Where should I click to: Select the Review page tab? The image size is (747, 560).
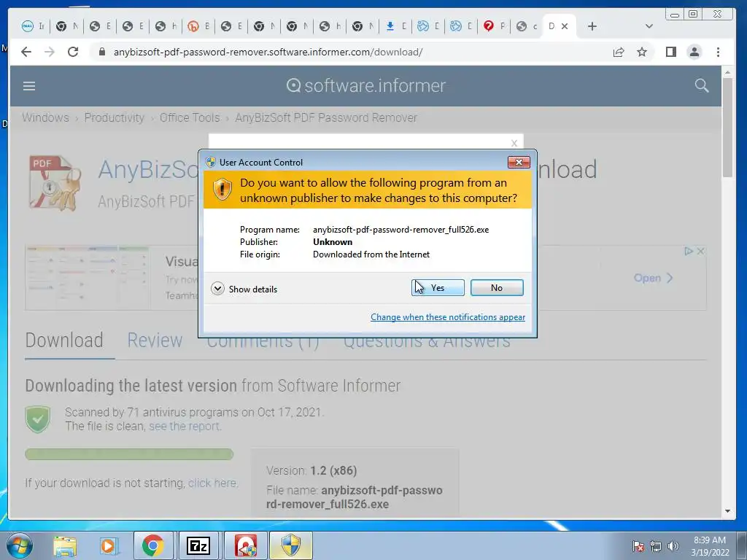pyautogui.click(x=155, y=341)
